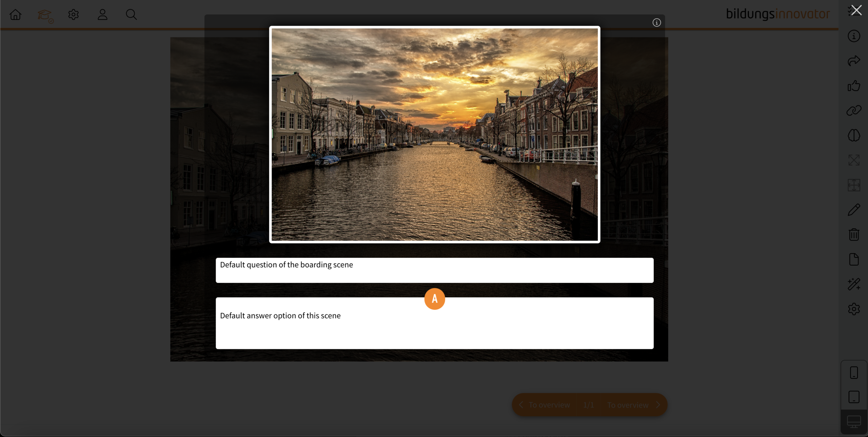
Task: Switch to smartphone preview mode
Action: [854, 373]
